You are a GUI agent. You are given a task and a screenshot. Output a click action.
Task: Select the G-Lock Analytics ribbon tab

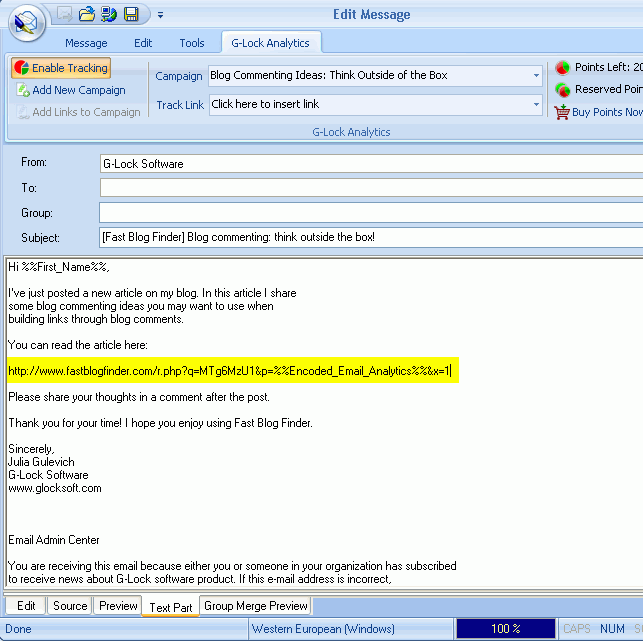pyautogui.click(x=270, y=43)
